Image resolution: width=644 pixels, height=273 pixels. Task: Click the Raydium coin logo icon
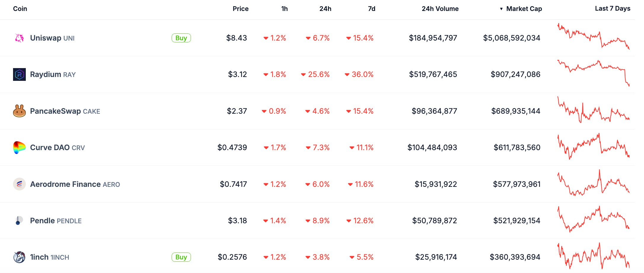[x=19, y=75]
